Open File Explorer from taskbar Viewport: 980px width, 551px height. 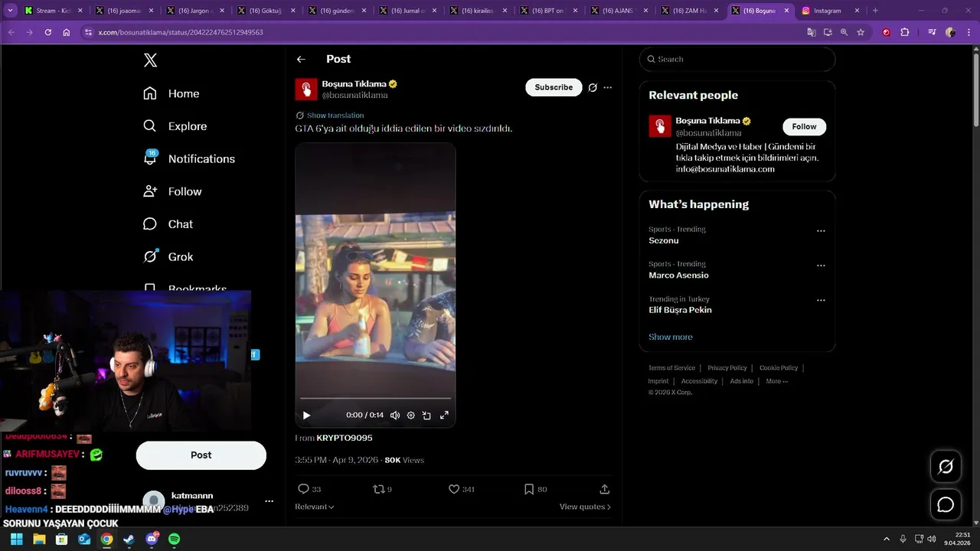pyautogui.click(x=39, y=539)
